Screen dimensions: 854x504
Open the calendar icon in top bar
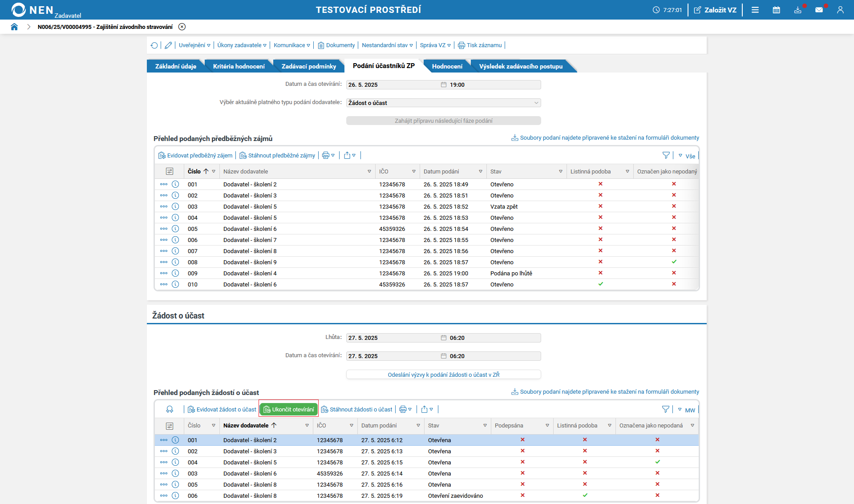click(x=776, y=10)
